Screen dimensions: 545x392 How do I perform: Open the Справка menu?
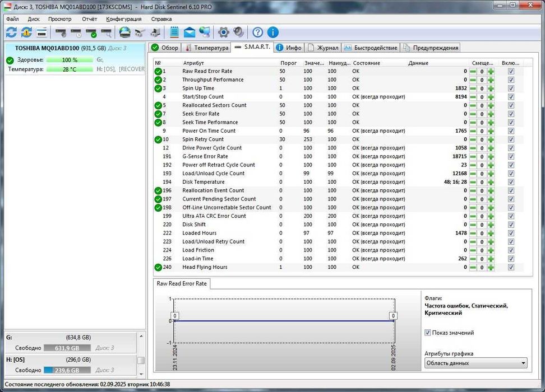(161, 18)
